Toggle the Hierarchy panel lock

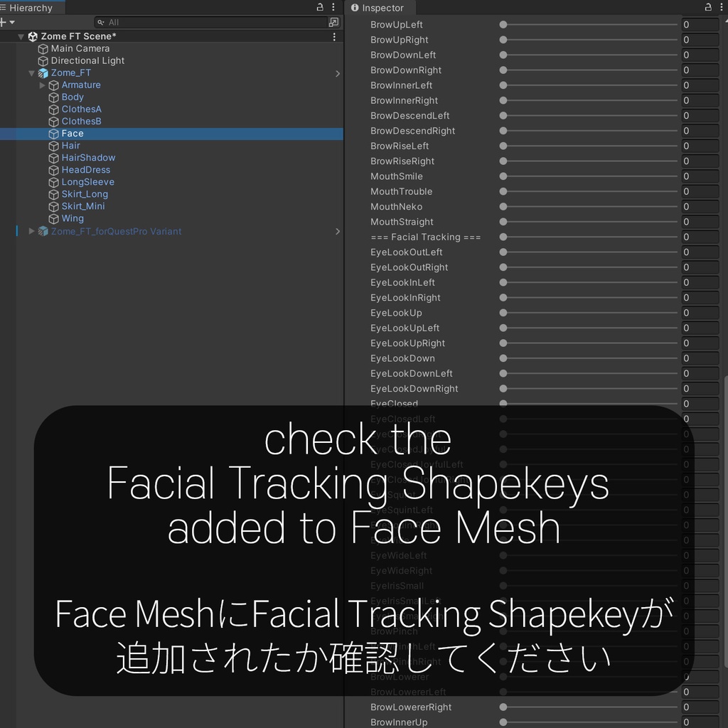(319, 7)
